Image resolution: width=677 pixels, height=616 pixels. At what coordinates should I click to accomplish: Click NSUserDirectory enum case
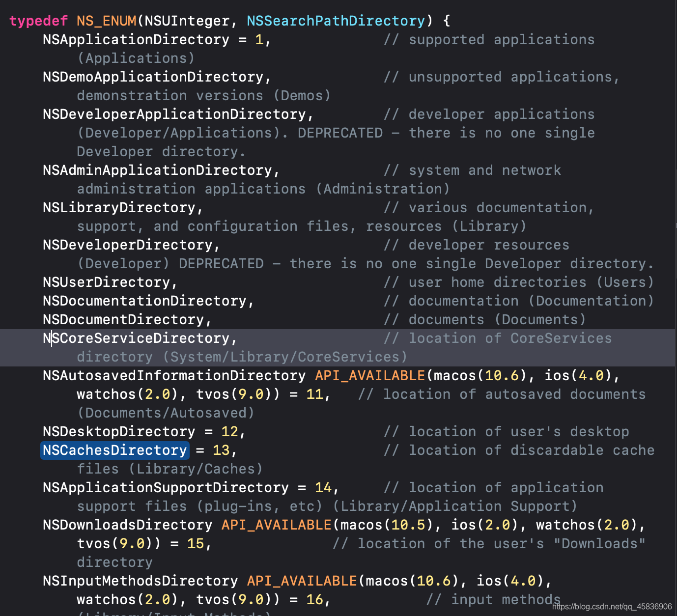(106, 282)
